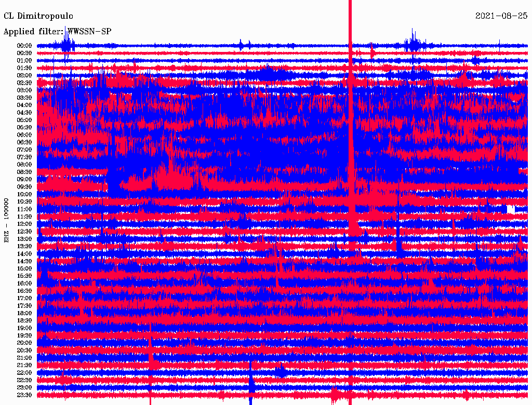Select the 20:00 time label
The image size is (532, 405).
tap(24, 343)
